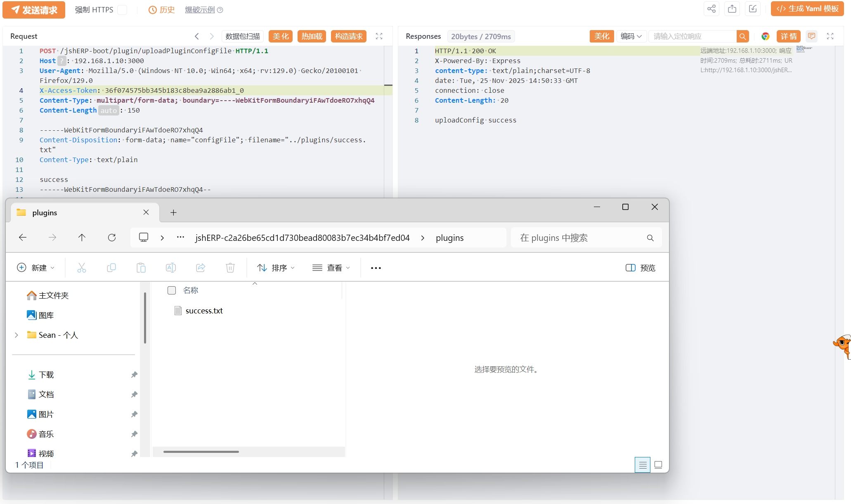851x504 pixels.
Task: Click the 生成 Yaml 模板 button
Action: click(807, 9)
